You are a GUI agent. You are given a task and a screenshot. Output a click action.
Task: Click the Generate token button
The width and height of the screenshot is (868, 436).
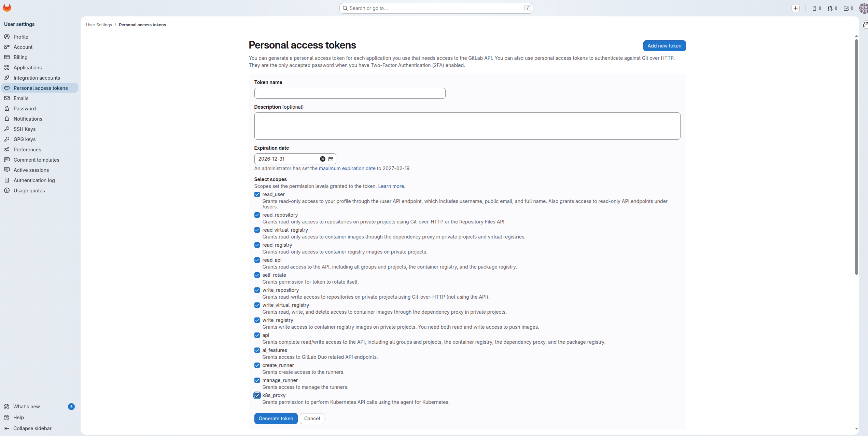[276, 418]
